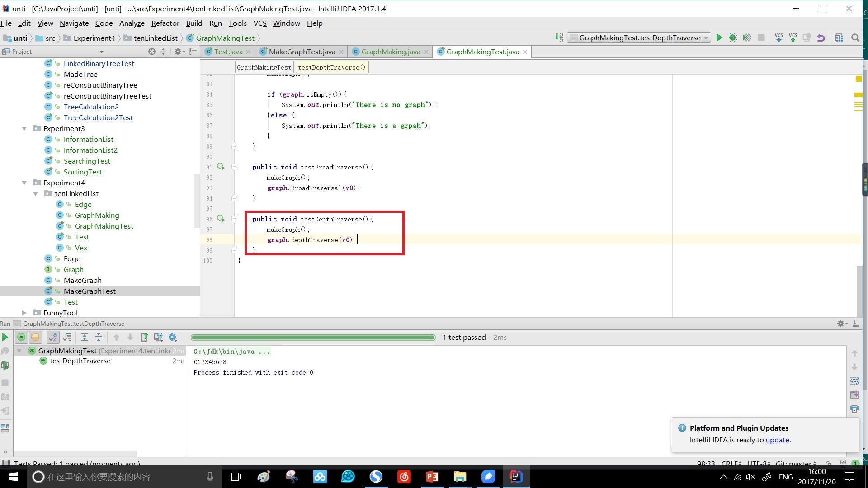Hide Run tool window icon
Image resolution: width=868 pixels, height=488 pixels.
point(855,324)
